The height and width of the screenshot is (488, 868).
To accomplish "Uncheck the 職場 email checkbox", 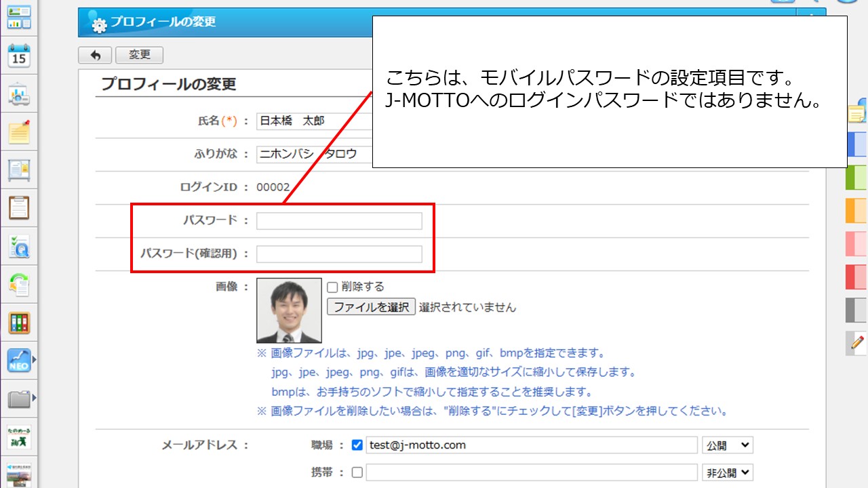I will tap(357, 445).
